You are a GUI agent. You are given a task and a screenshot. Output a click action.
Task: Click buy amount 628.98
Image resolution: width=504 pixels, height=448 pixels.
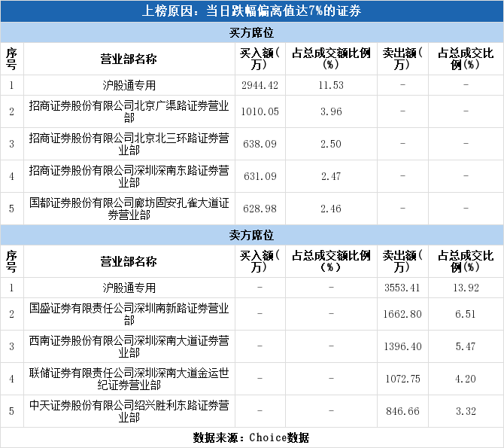click(260, 209)
